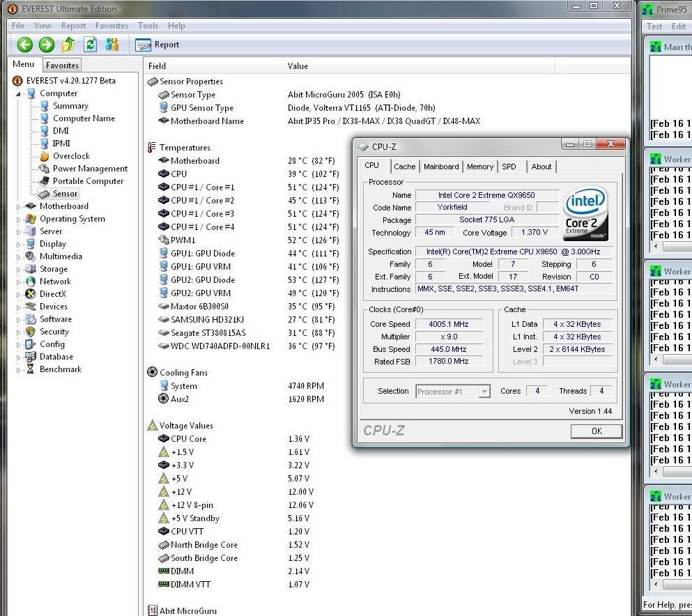Open the Report menu
Screen dimensions: 692x616
[x=73, y=26]
